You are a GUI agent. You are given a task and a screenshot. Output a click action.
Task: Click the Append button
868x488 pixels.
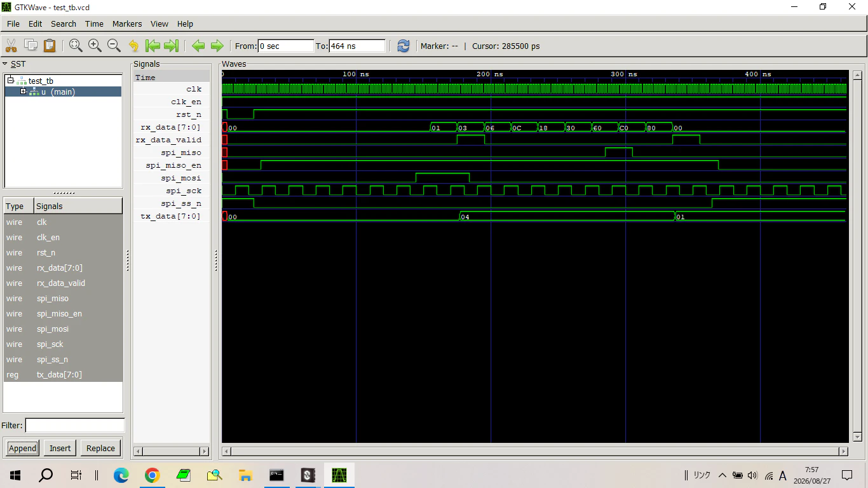click(x=22, y=448)
